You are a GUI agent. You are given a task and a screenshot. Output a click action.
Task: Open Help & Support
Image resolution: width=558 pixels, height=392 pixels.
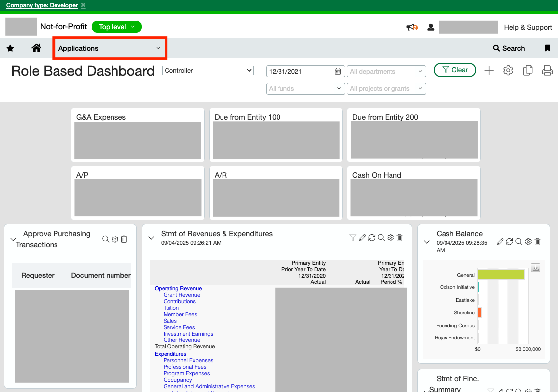point(528,27)
